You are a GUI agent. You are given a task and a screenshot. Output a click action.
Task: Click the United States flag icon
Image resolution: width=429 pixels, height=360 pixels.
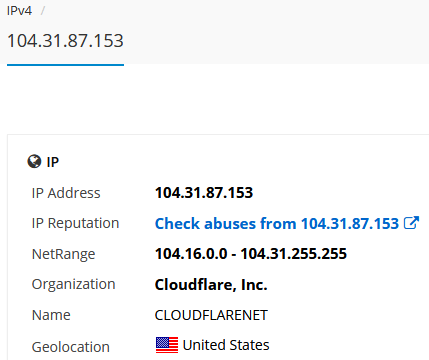point(167,345)
